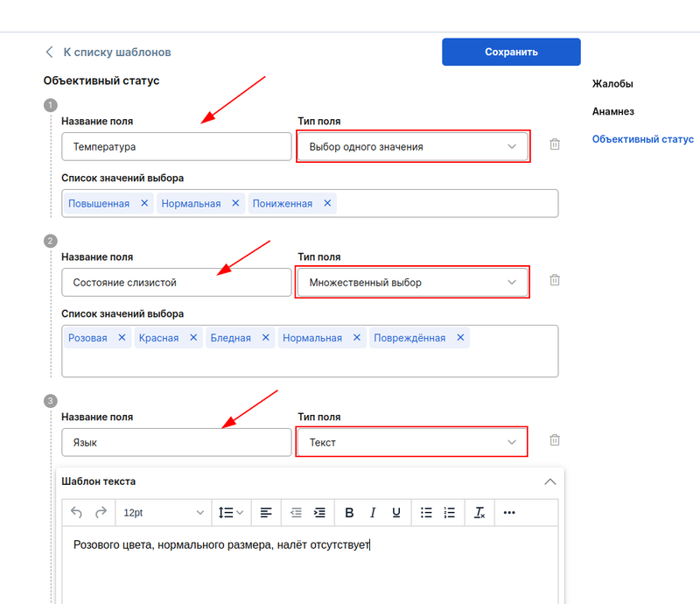Underline text using the editor toolbar
The image size is (700, 604).
(396, 512)
